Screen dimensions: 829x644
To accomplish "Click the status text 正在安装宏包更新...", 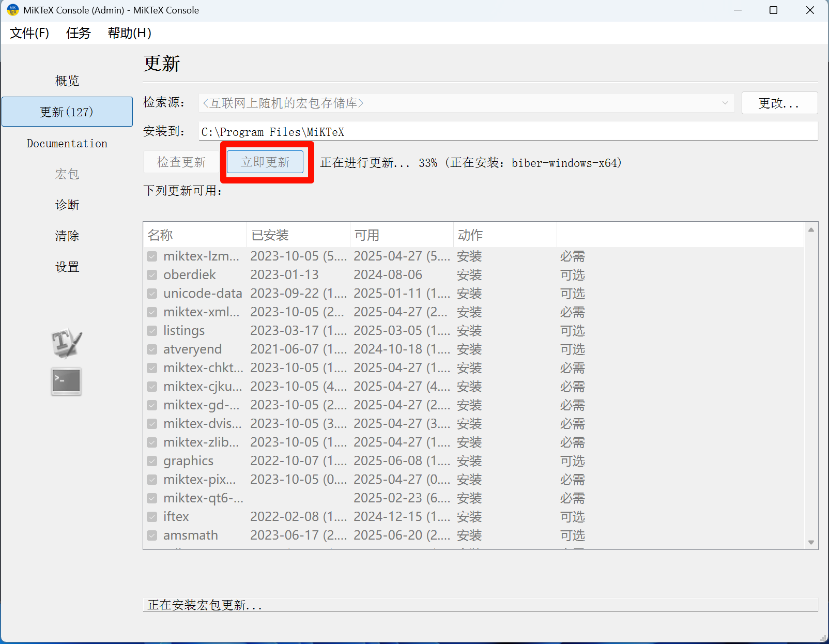I will 205,605.
